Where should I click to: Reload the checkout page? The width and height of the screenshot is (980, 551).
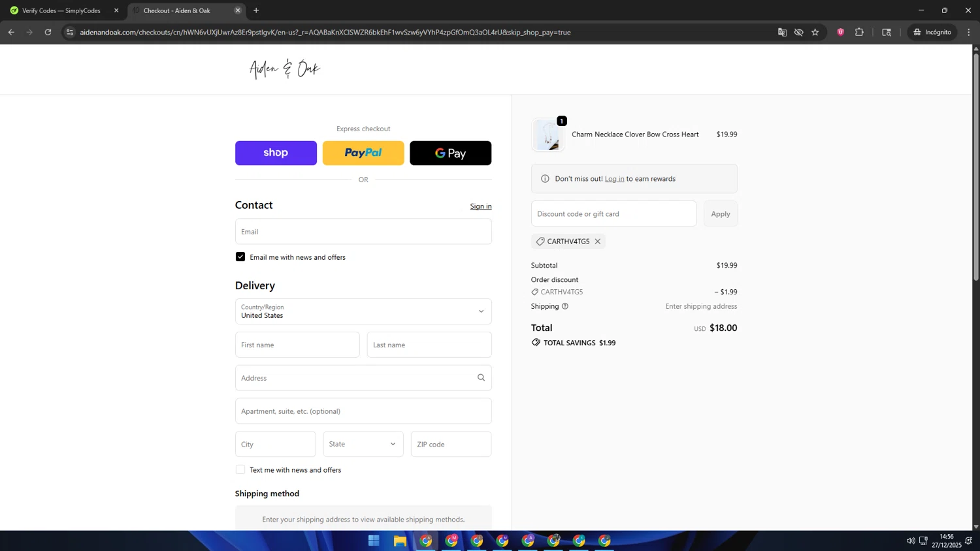coord(48,32)
